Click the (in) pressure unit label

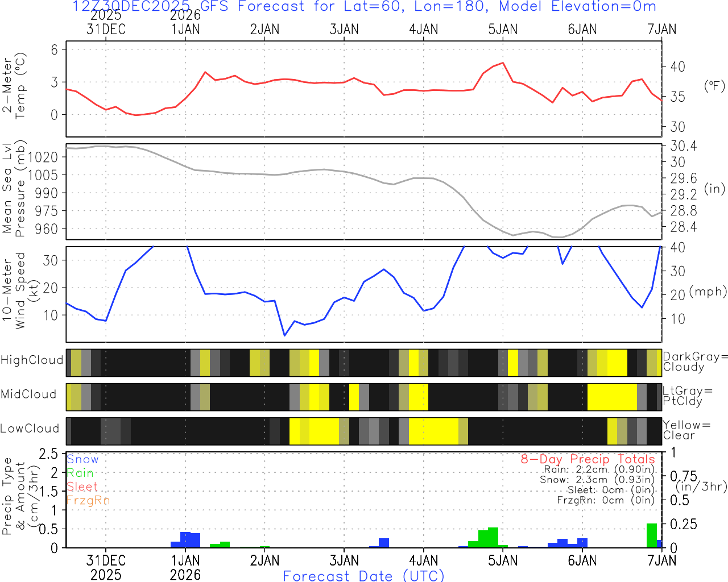click(715, 188)
